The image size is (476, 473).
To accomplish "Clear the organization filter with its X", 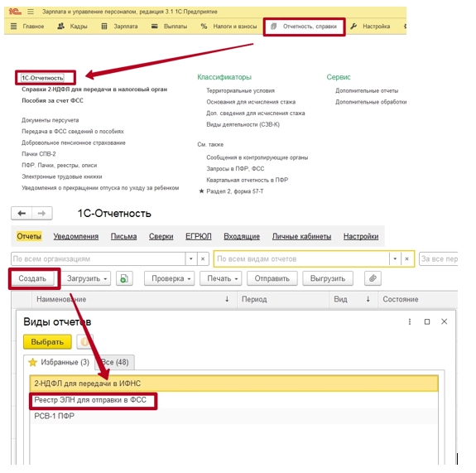I will pos(203,258).
